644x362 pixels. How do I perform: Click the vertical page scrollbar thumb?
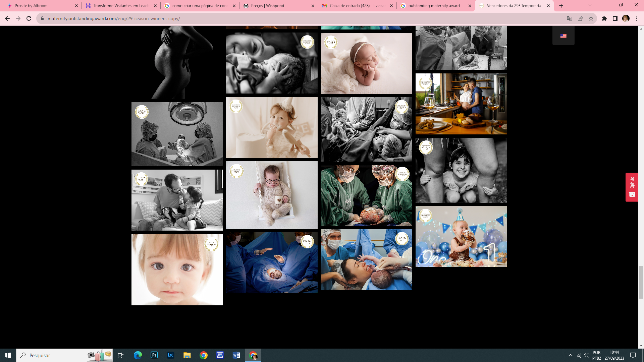(641, 282)
